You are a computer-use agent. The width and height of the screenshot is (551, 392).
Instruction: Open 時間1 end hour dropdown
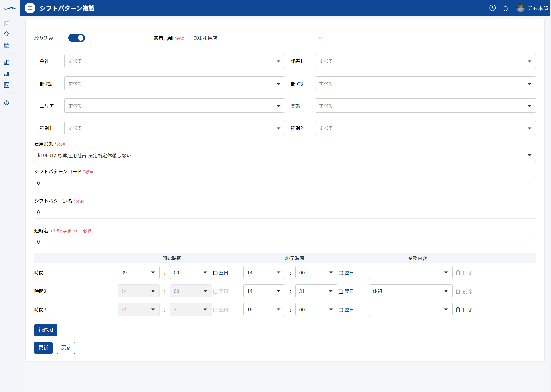(x=264, y=273)
